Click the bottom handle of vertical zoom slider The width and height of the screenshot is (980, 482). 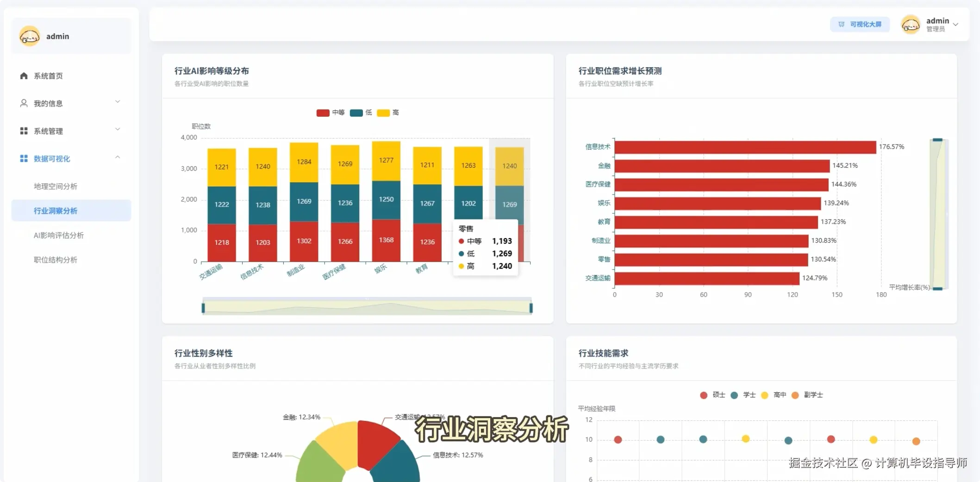937,288
